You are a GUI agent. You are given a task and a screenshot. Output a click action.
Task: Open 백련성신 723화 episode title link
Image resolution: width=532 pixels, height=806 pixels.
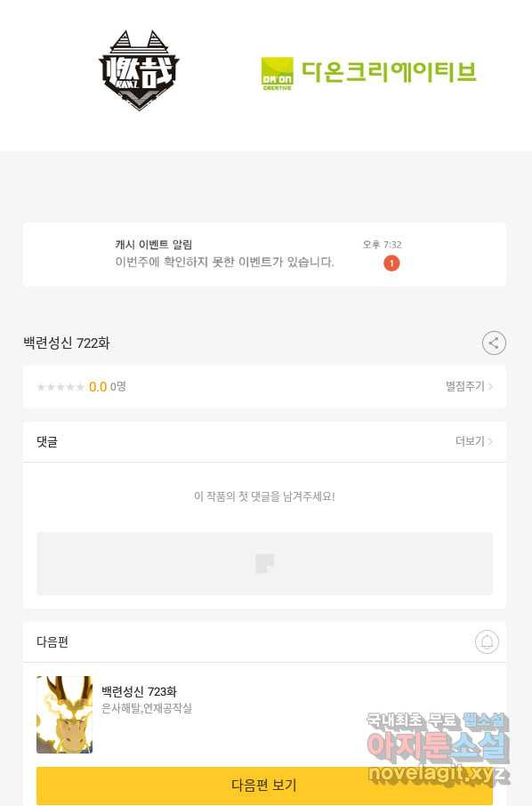(x=139, y=691)
